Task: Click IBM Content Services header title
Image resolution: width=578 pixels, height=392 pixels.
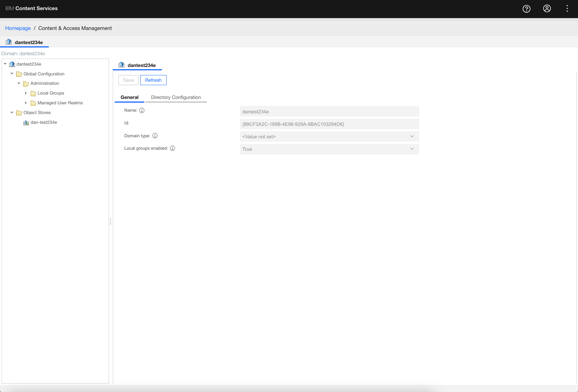Action: coord(32,8)
